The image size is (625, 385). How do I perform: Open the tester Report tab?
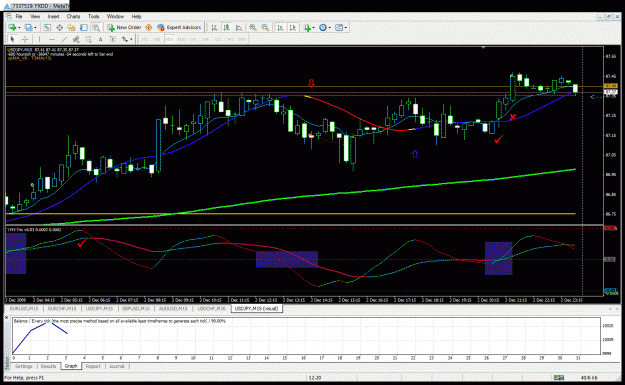[x=93, y=366]
